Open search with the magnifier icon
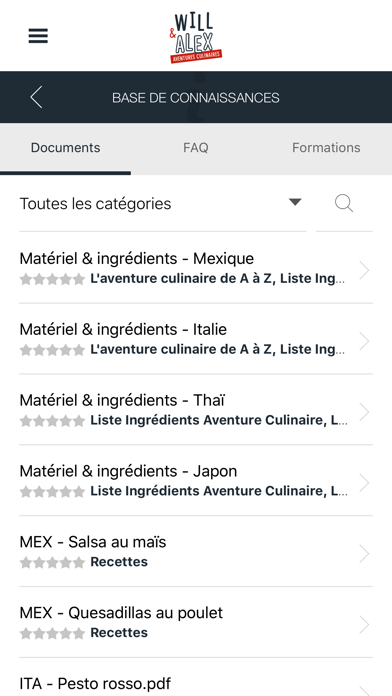The image size is (392, 696). pyautogui.click(x=344, y=204)
